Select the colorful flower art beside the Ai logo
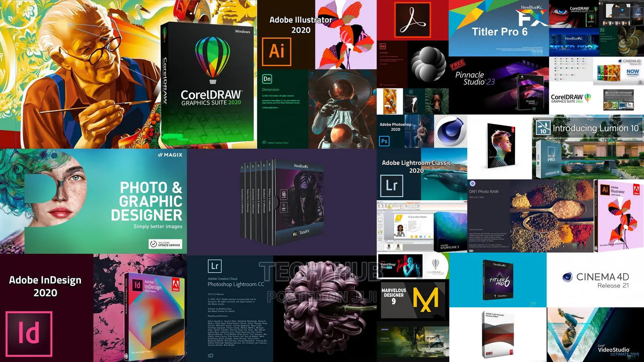Image resolution: width=644 pixels, height=362 pixels. pyautogui.click(x=346, y=35)
